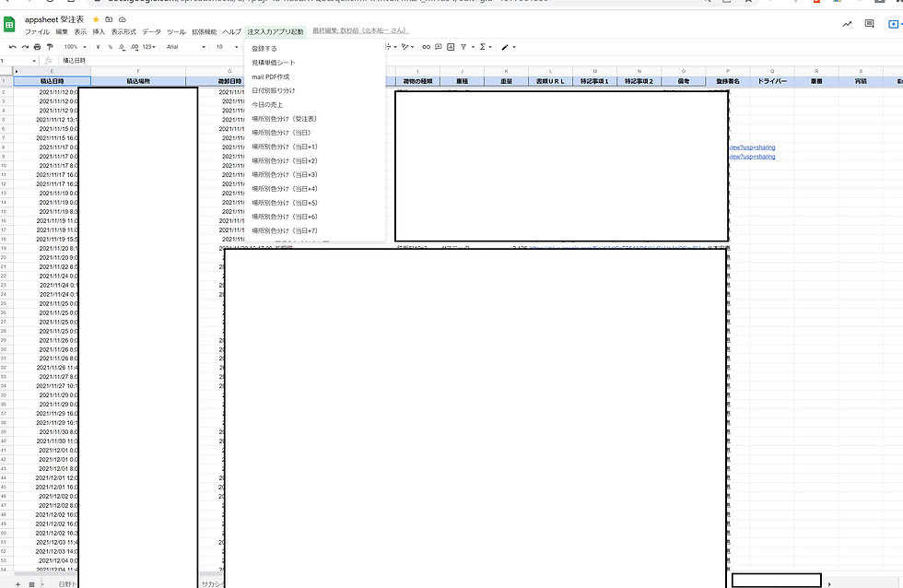
Task: Click the formula bar containing 積込日時
Action: click(481, 61)
